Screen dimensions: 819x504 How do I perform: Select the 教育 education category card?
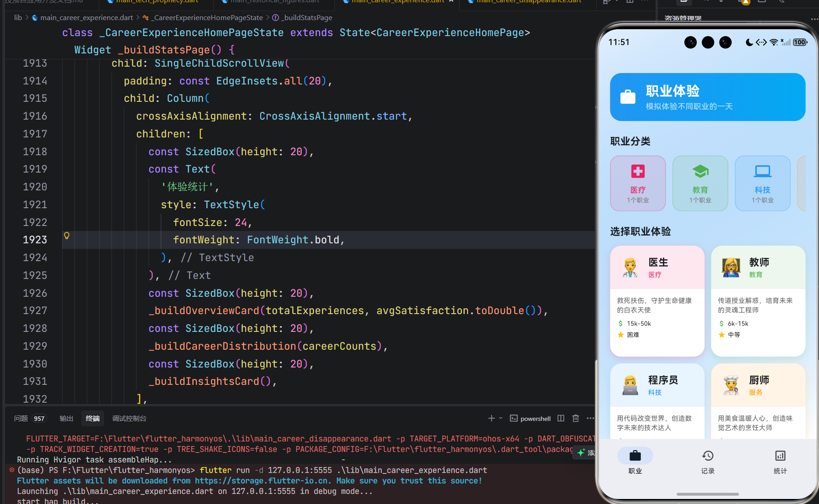(700, 184)
